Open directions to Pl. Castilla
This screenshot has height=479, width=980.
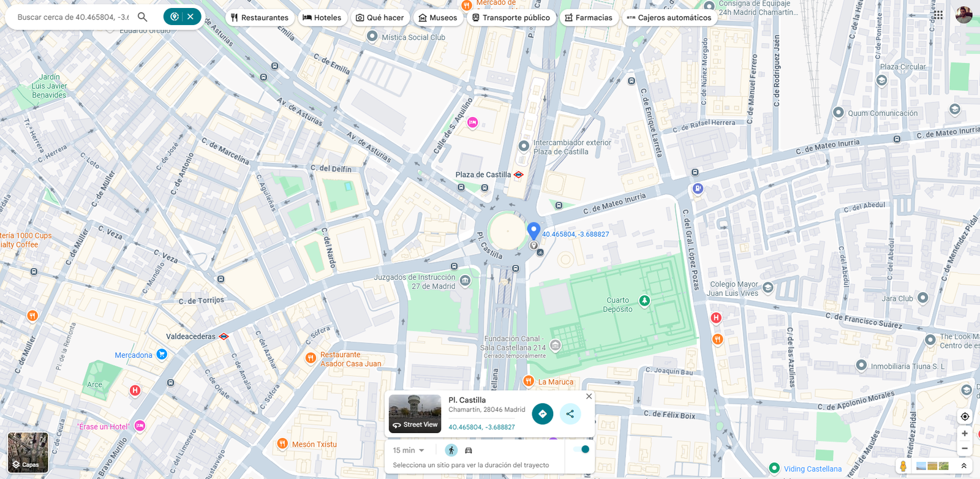click(x=542, y=414)
